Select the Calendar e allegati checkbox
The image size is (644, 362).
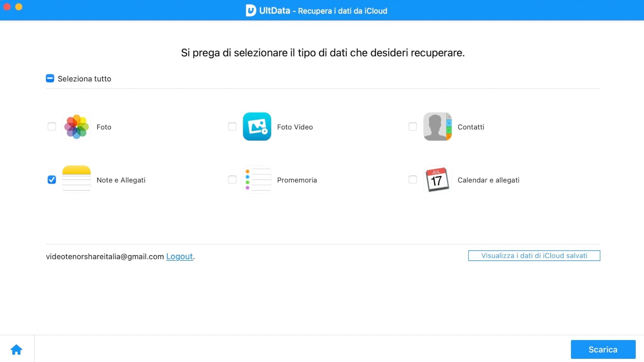click(x=413, y=180)
